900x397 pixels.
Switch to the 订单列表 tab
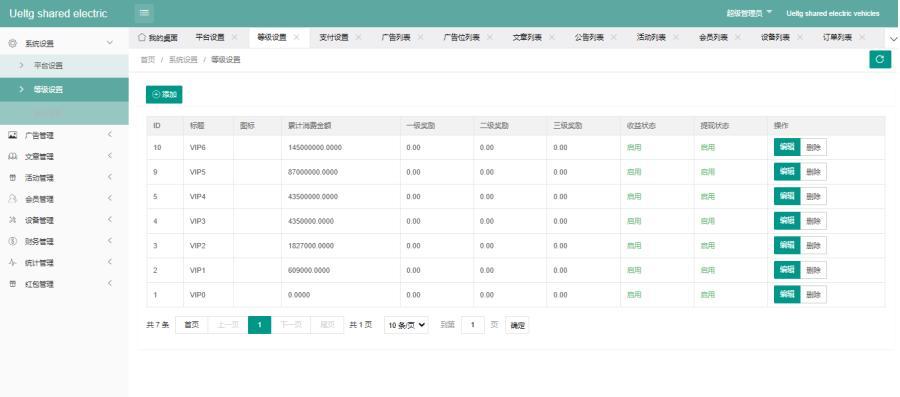coord(837,37)
